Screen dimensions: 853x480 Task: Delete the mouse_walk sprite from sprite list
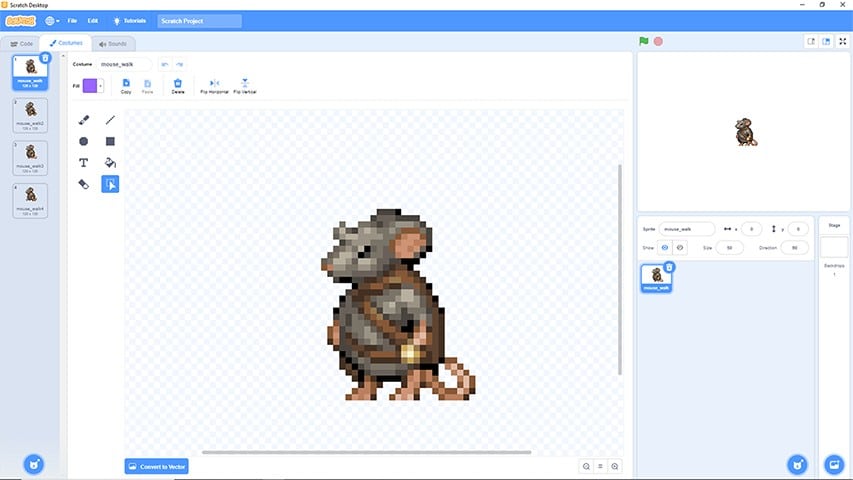pyautogui.click(x=669, y=267)
